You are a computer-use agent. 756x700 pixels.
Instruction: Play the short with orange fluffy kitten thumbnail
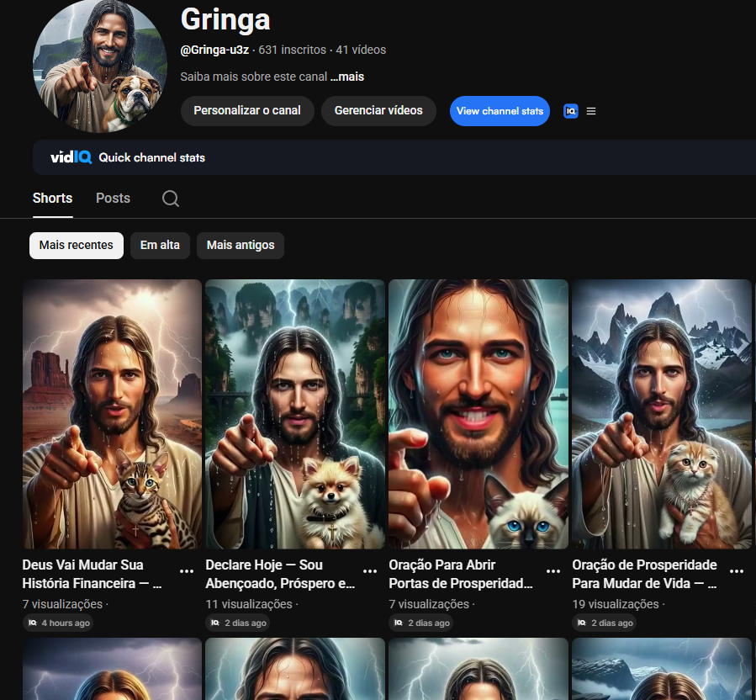(x=662, y=414)
